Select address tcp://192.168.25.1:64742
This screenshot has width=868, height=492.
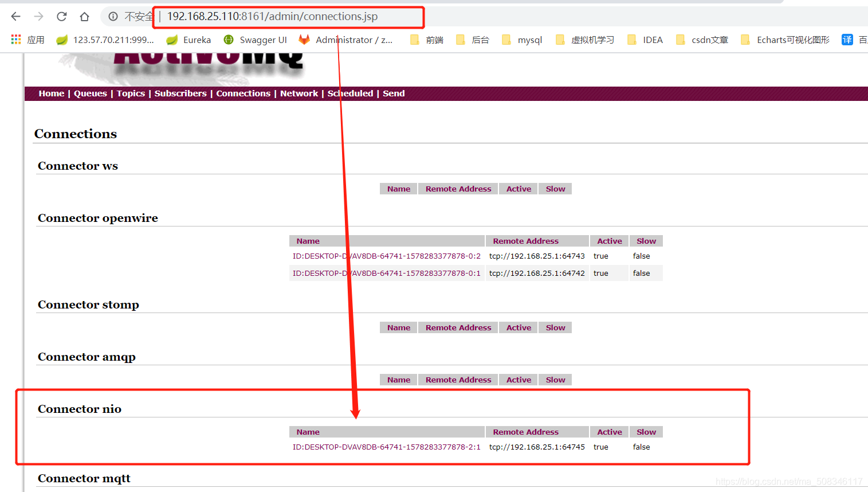(537, 274)
